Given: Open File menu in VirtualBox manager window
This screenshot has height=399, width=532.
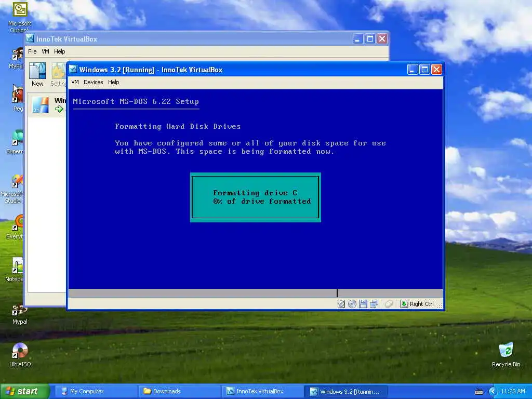Looking at the screenshot, I should (x=32, y=51).
